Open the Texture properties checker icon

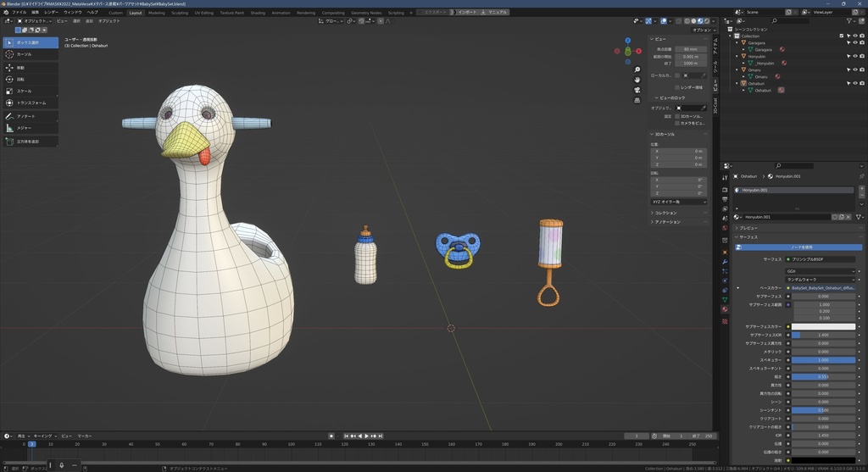coord(725,321)
